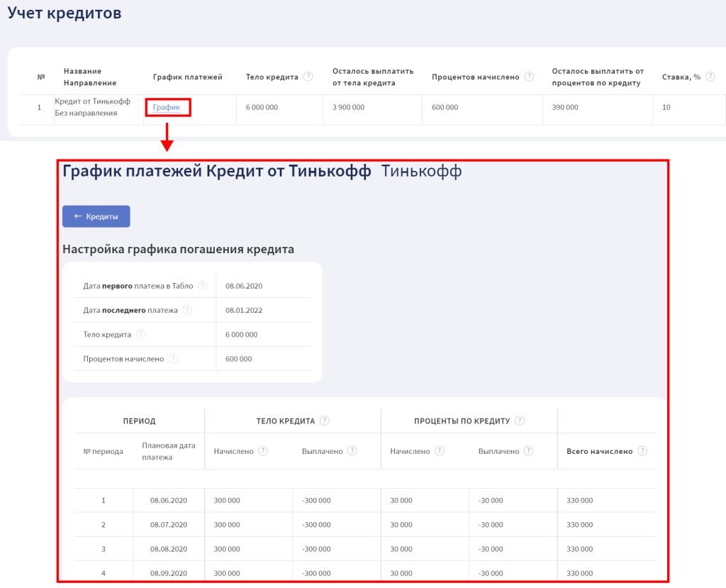The width and height of the screenshot is (726, 588).
Task: Click the rate value 10 in Ставка column
Action: click(x=666, y=107)
